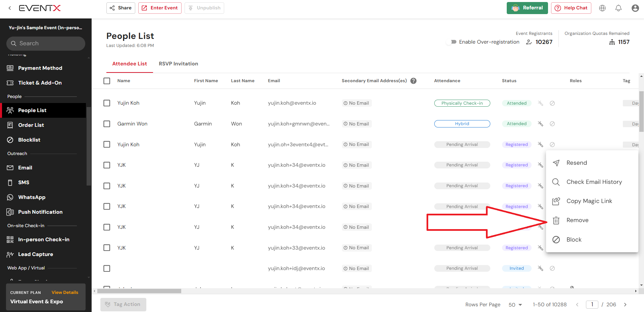Check the box for yujin.koh+33@eventx.io row
The width and height of the screenshot is (644, 312).
(x=107, y=248)
